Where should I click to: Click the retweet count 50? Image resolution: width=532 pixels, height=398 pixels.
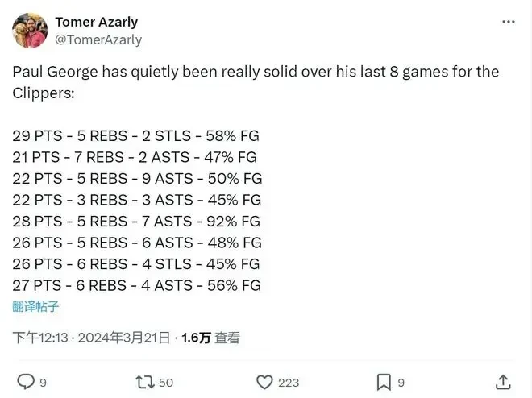point(166,383)
